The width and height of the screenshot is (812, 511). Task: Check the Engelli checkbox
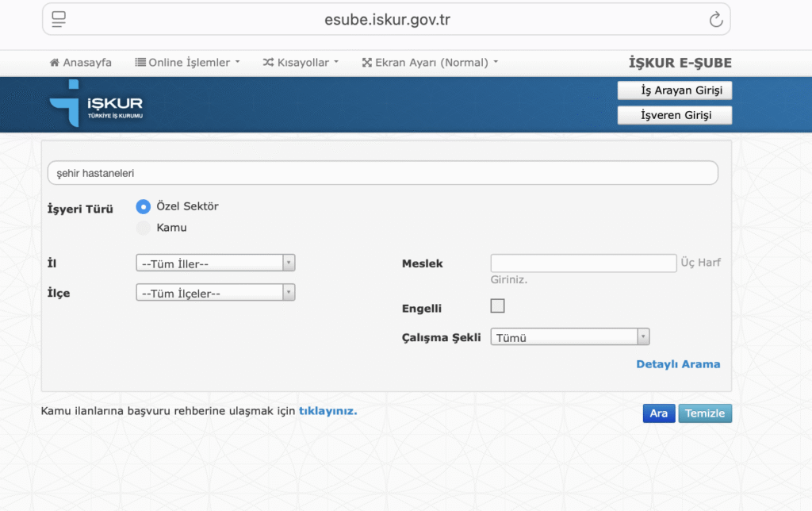point(498,305)
